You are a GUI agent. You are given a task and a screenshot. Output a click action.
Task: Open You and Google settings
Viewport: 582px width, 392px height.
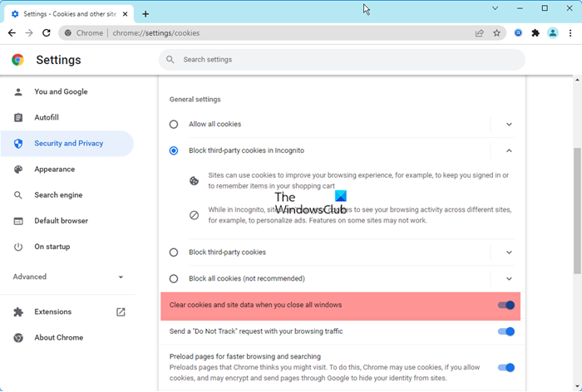point(67,91)
